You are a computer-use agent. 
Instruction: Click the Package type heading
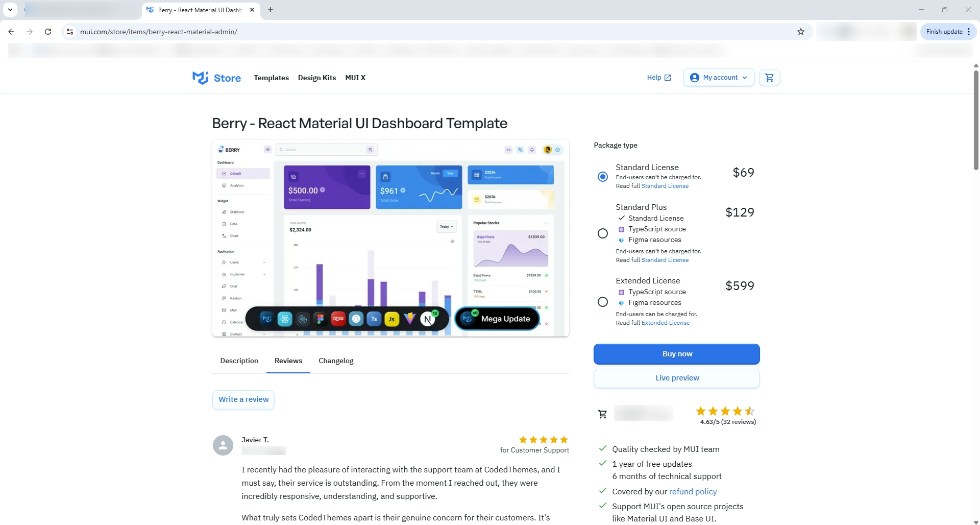tap(616, 145)
